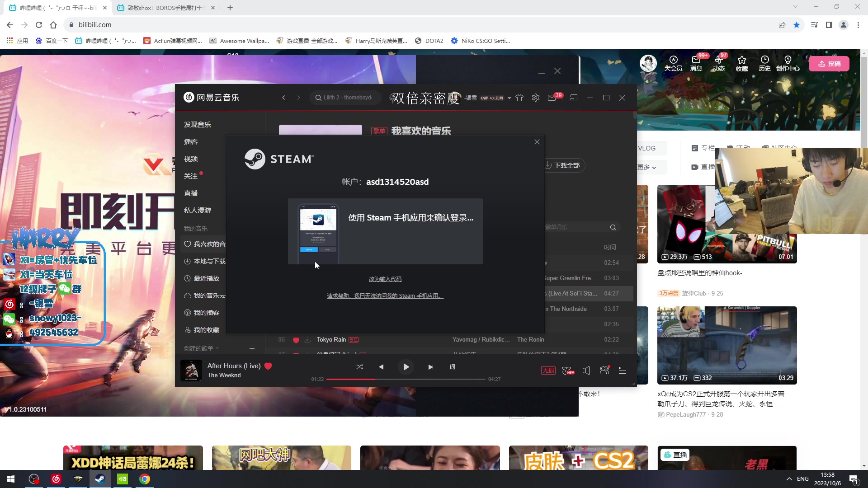868x488 pixels.
Task: Open NetEase message inbox with 39 badge
Action: 552,98
